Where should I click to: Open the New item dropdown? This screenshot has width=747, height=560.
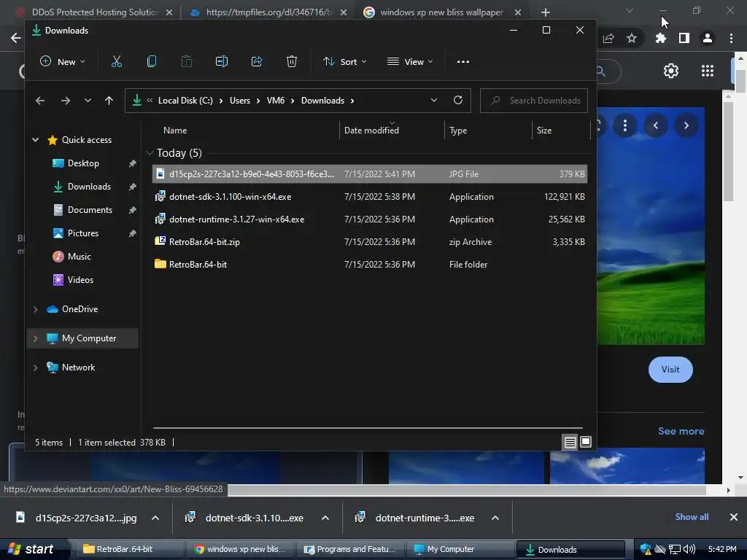tap(63, 61)
